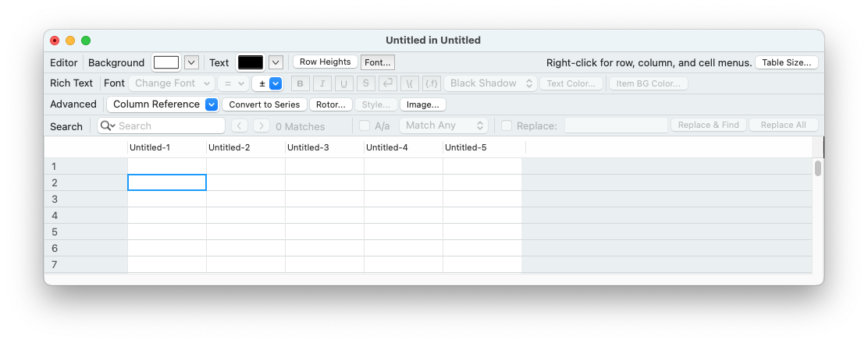The height and width of the screenshot is (343, 868).
Task: Toggle the Bold formatting icon
Action: pyautogui.click(x=300, y=83)
